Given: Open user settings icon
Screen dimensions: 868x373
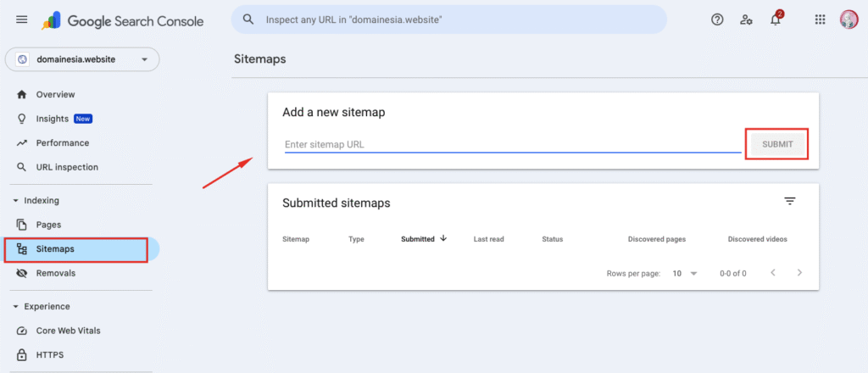Looking at the screenshot, I should [746, 20].
